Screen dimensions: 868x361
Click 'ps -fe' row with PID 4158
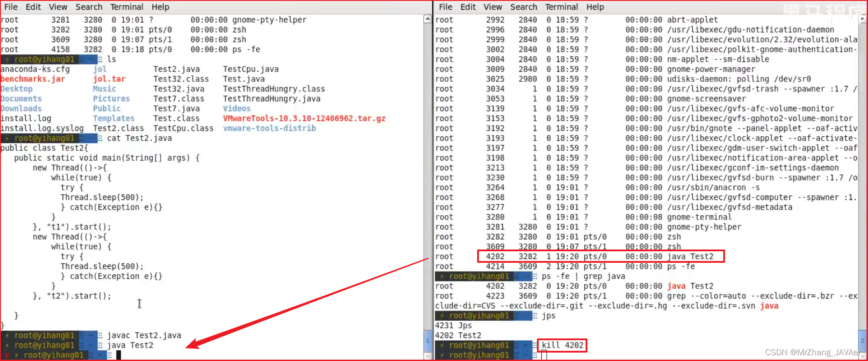[x=131, y=49]
